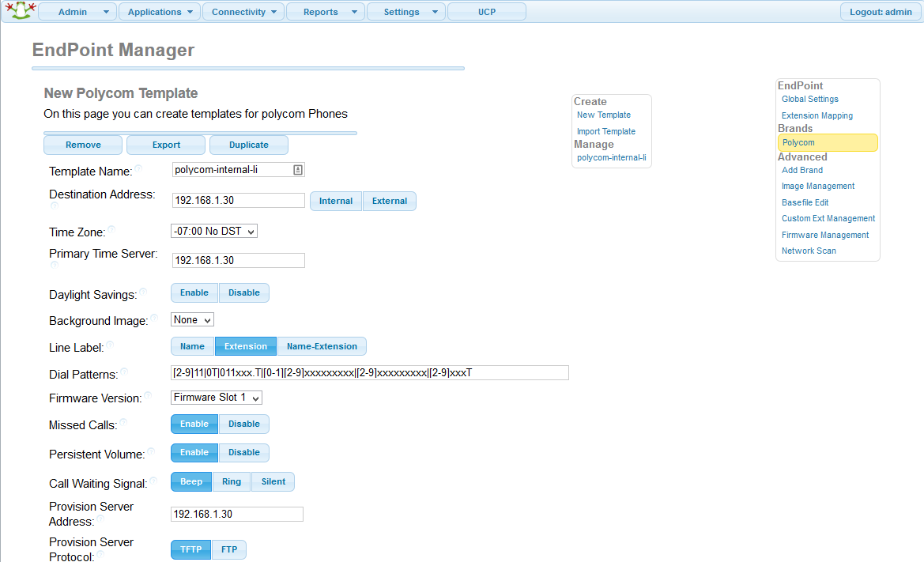Open help icon next to Background Image
The width and height of the screenshot is (924, 562).
coord(154,318)
